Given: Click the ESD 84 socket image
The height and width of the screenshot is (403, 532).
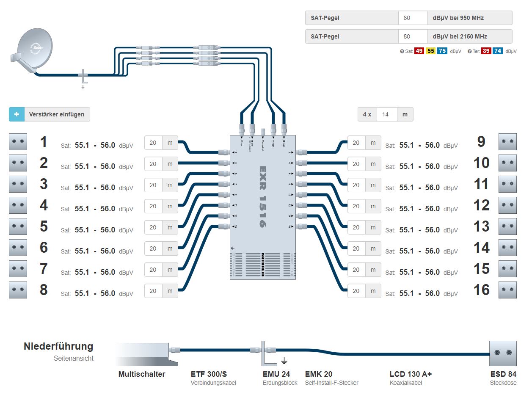Looking at the screenshot, I should click(x=503, y=353).
